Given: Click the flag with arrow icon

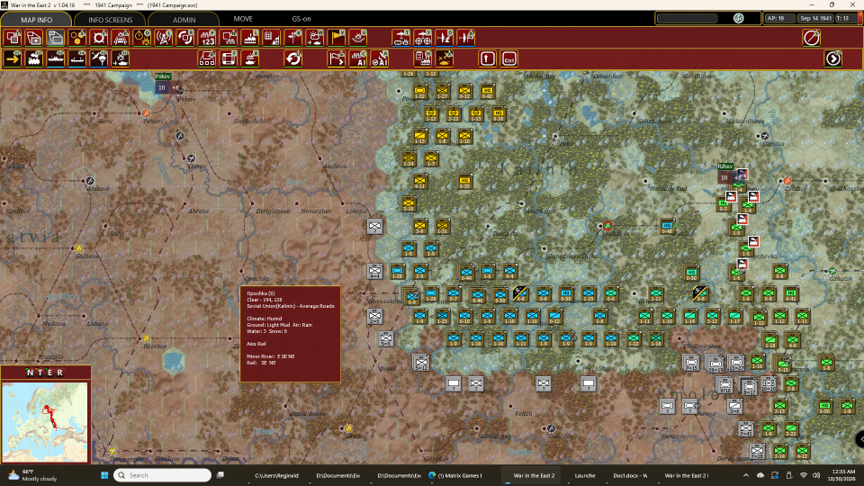Looking at the screenshot, I should point(336,58).
